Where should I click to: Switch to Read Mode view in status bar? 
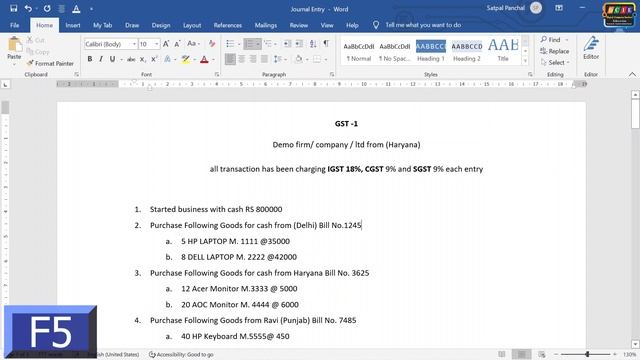coord(502,354)
